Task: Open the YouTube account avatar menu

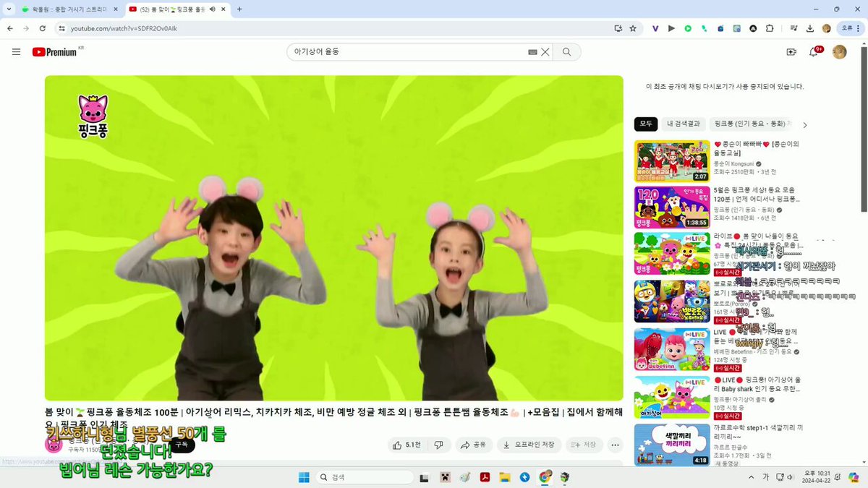Action: (839, 52)
